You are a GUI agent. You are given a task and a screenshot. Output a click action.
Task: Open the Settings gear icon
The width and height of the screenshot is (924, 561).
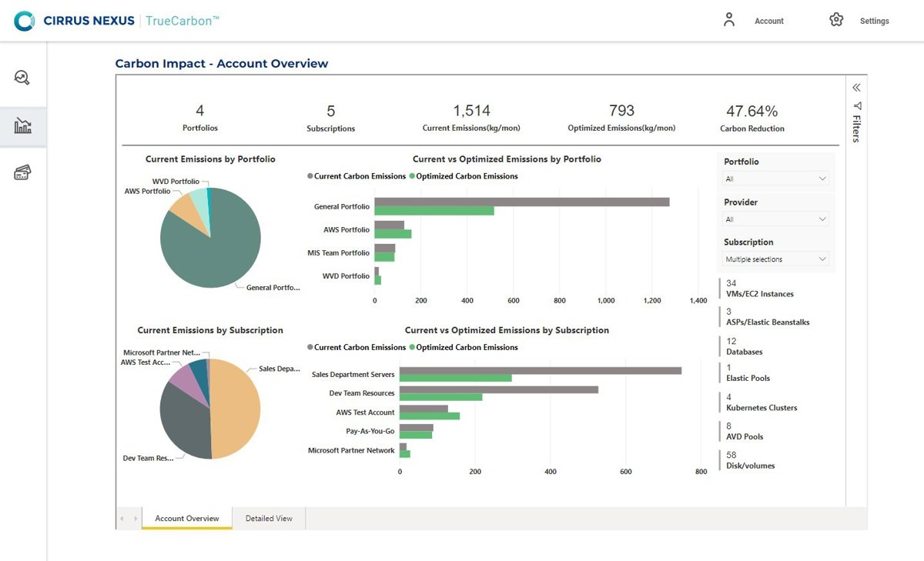pos(836,20)
